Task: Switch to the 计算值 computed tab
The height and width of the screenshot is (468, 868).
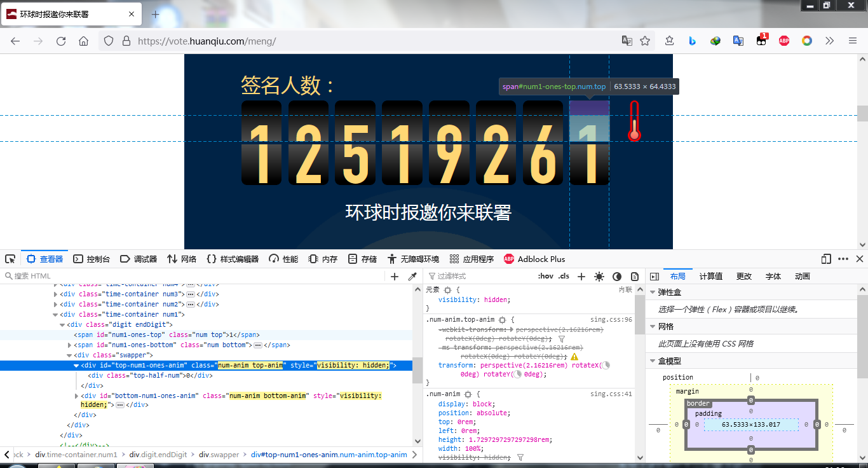Action: click(711, 276)
